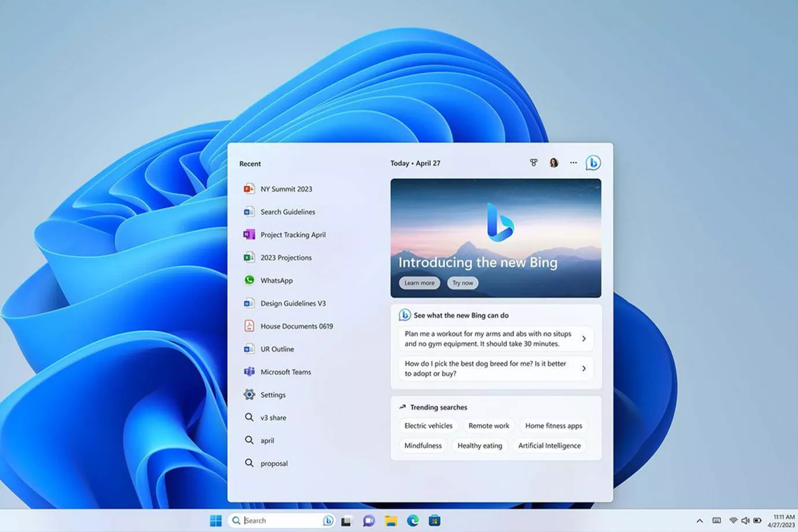Click the Today April 27 date label
This screenshot has width=798, height=532.
point(415,163)
